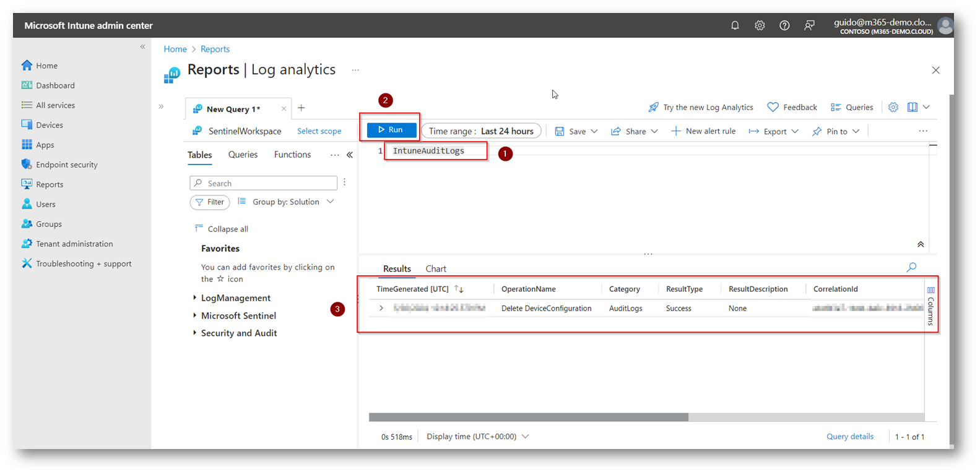This screenshot has height=475, width=980.
Task: Click the Feedback heart button
Action: coord(792,107)
